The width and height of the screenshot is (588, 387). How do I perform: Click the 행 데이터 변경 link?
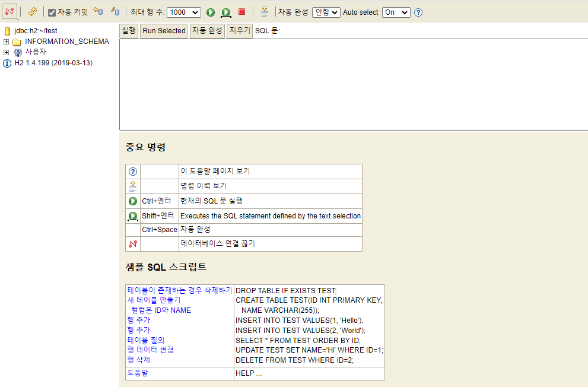coord(150,350)
